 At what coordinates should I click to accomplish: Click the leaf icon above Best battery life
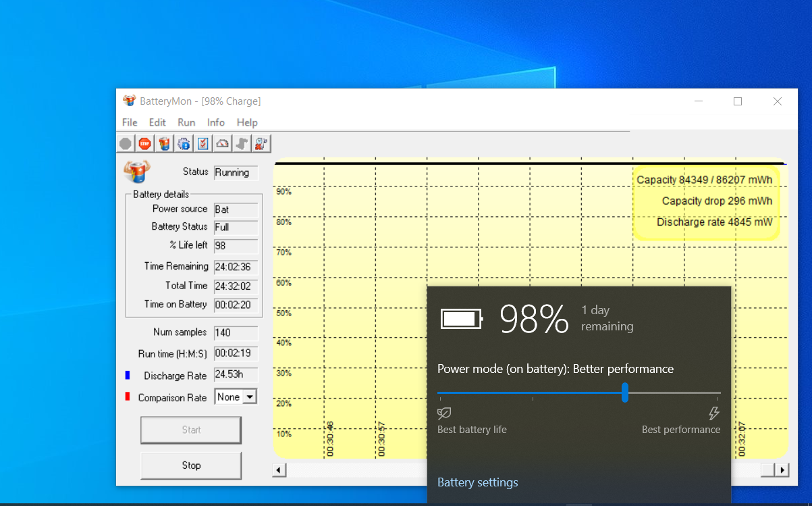[x=444, y=413]
